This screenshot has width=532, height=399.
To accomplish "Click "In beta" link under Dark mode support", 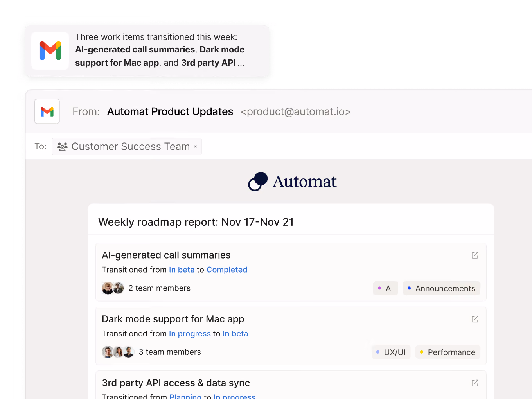I will point(235,334).
